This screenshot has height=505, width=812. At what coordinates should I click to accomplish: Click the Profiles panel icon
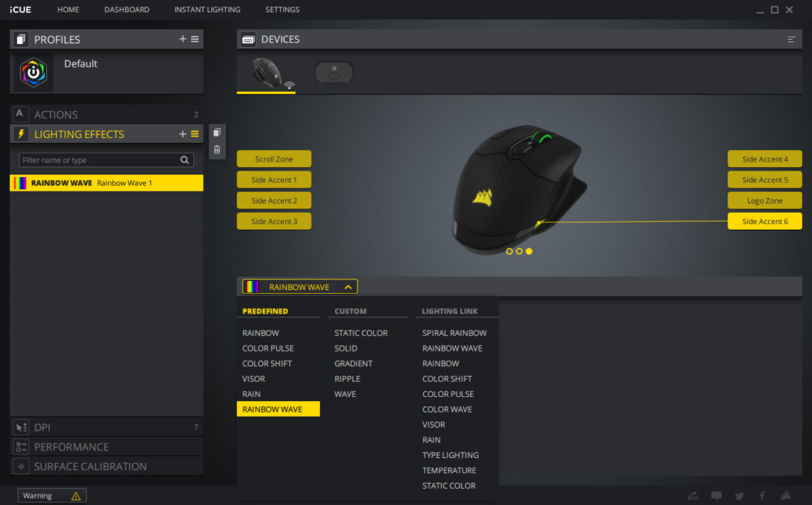pos(21,39)
